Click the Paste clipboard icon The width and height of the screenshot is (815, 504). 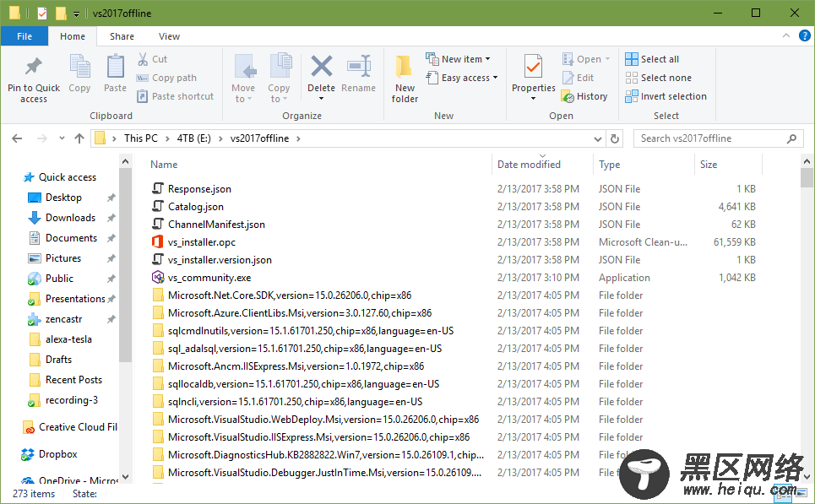pos(115,67)
